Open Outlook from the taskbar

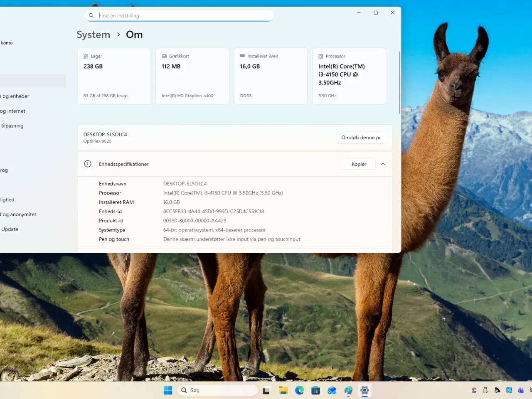[x=332, y=390]
